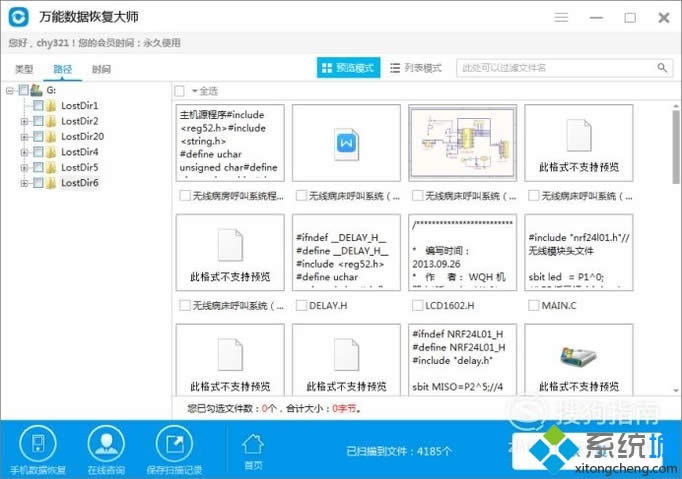Check the LostDir1 checkbox
682x479 pixels.
tap(38, 105)
